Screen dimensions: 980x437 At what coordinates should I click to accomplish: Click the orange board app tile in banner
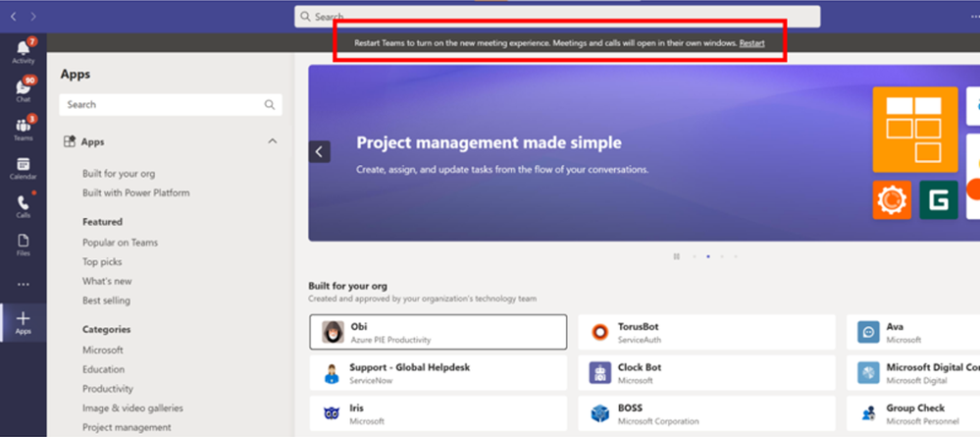pyautogui.click(x=915, y=130)
